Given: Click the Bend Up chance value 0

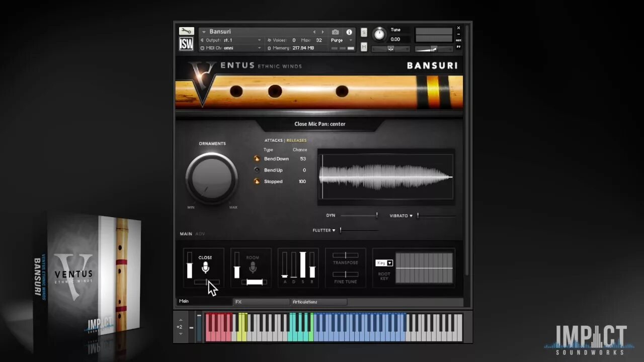Looking at the screenshot, I should (304, 170).
